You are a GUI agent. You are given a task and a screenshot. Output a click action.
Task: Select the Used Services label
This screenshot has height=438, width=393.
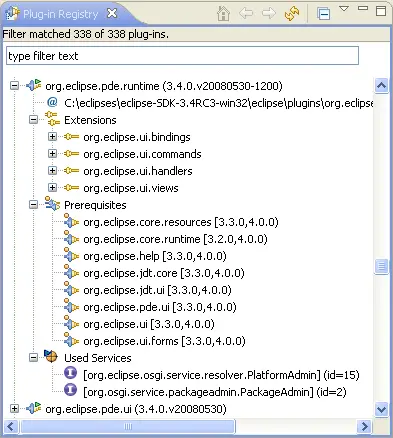98,358
